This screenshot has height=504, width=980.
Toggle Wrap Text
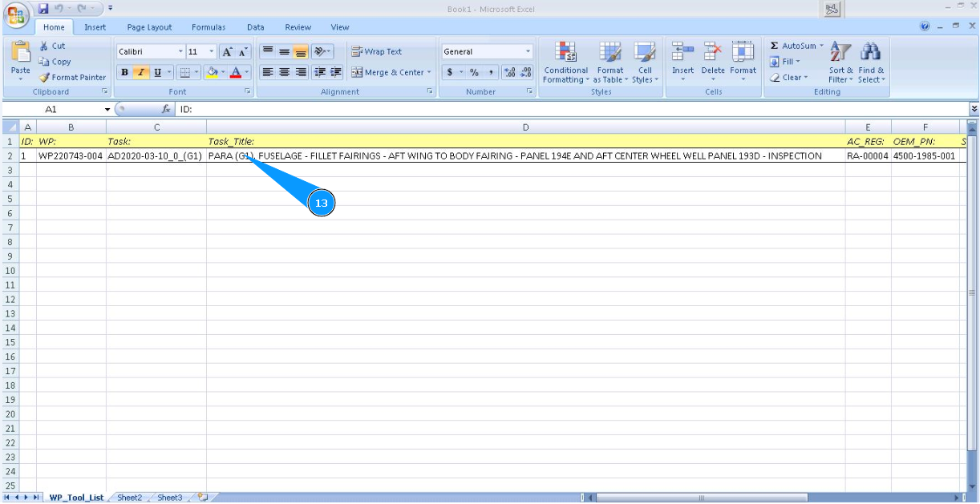[377, 51]
